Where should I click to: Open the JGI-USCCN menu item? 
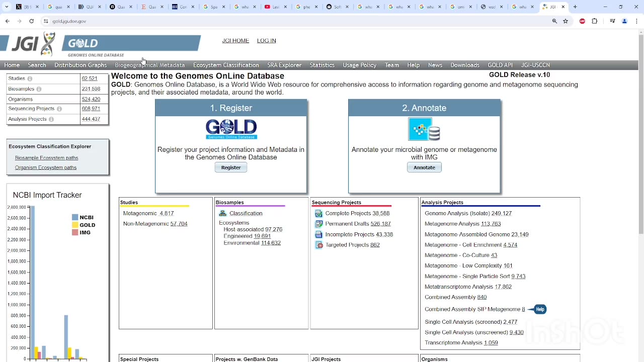(535, 65)
